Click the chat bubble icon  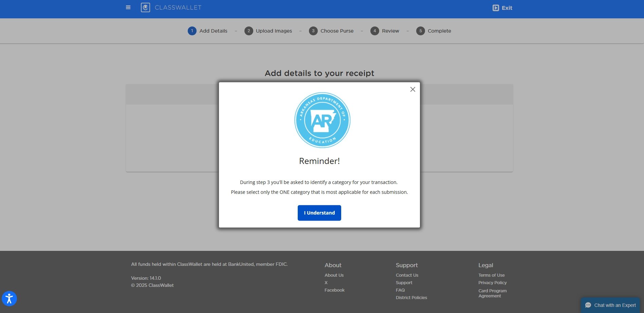pyautogui.click(x=588, y=305)
